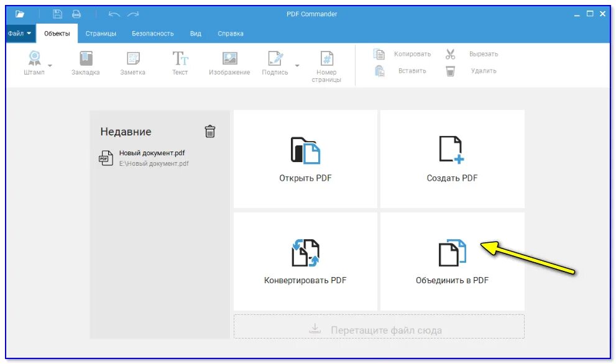The height and width of the screenshot is (364, 616).
Task: Click the Объединить в PDF tile
Action: [x=452, y=262]
